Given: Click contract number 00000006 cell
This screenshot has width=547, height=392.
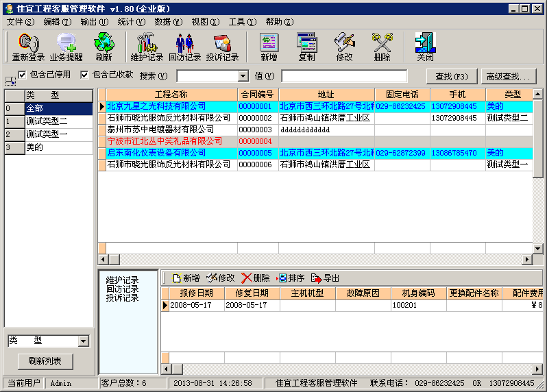Looking at the screenshot, I should point(258,164).
